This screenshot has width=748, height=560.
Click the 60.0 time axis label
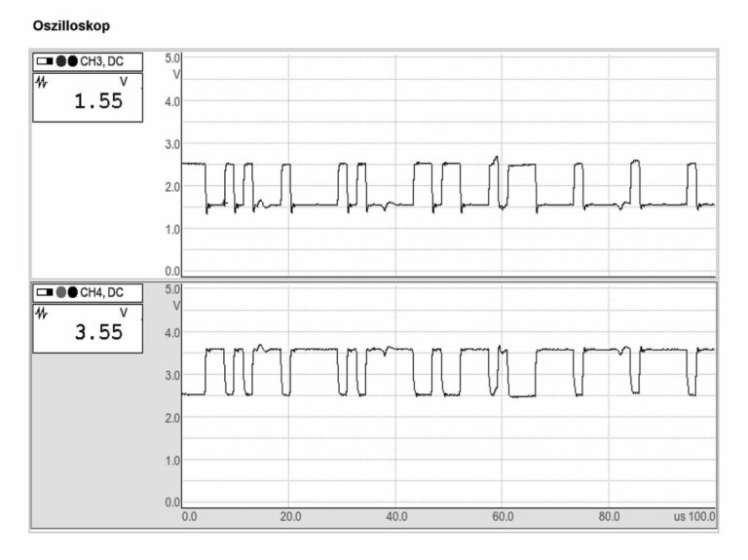503,516
